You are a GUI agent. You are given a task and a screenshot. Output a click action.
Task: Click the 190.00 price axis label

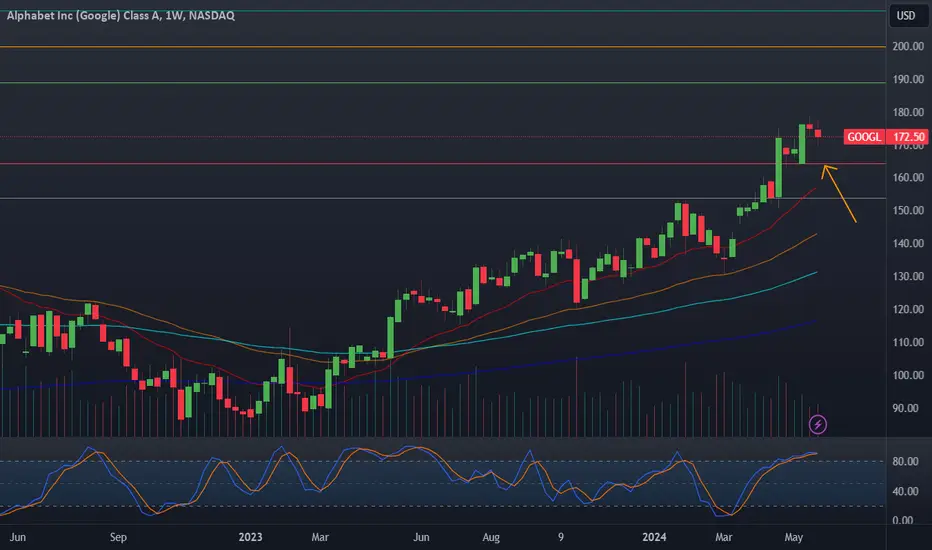pos(908,79)
